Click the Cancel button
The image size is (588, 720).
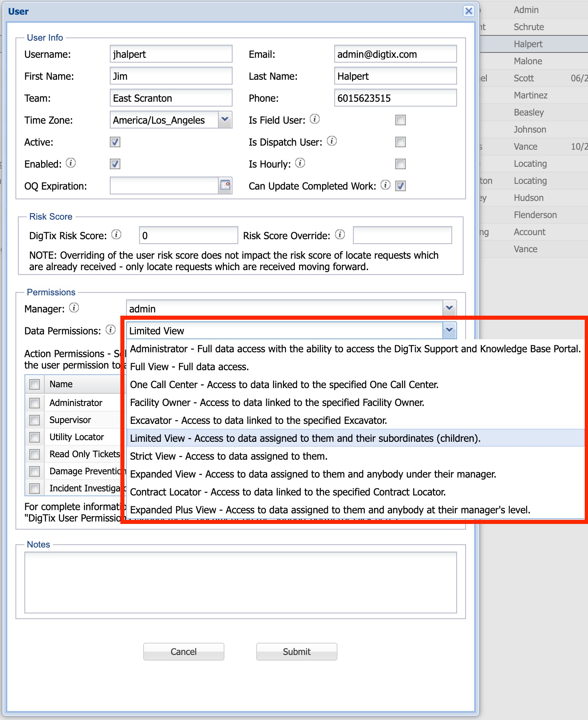[x=183, y=652]
